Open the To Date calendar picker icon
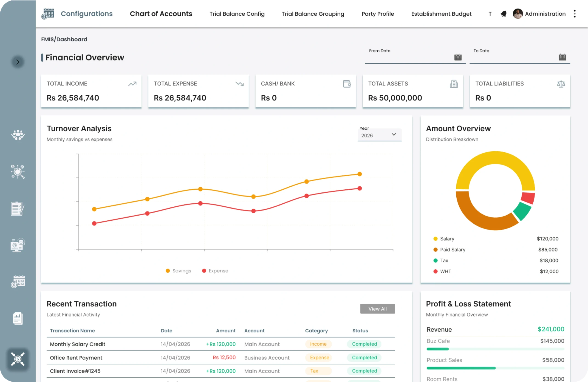Viewport: 588px width, 382px height. (562, 57)
